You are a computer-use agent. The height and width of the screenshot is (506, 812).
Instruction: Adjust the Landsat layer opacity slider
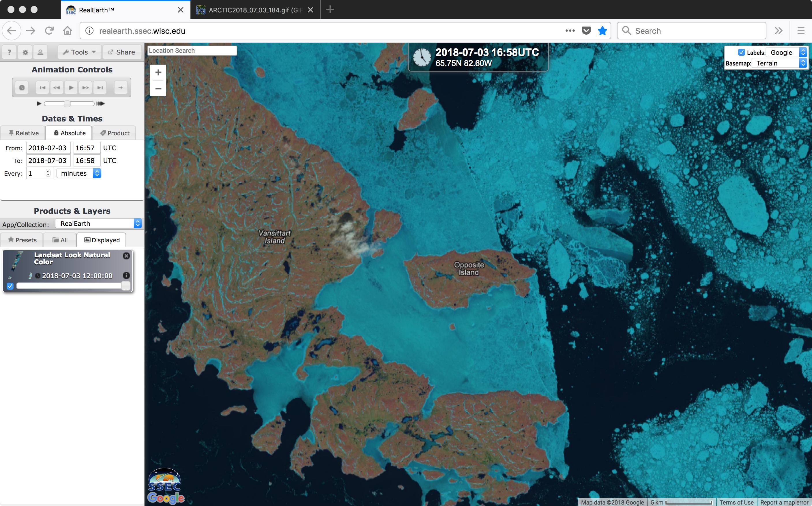tap(73, 286)
